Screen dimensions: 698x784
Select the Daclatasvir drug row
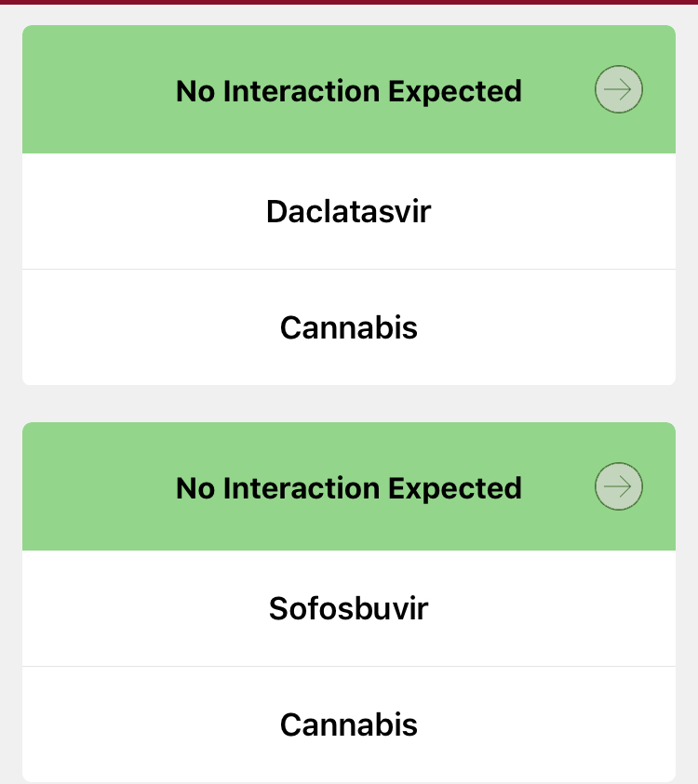pos(349,212)
